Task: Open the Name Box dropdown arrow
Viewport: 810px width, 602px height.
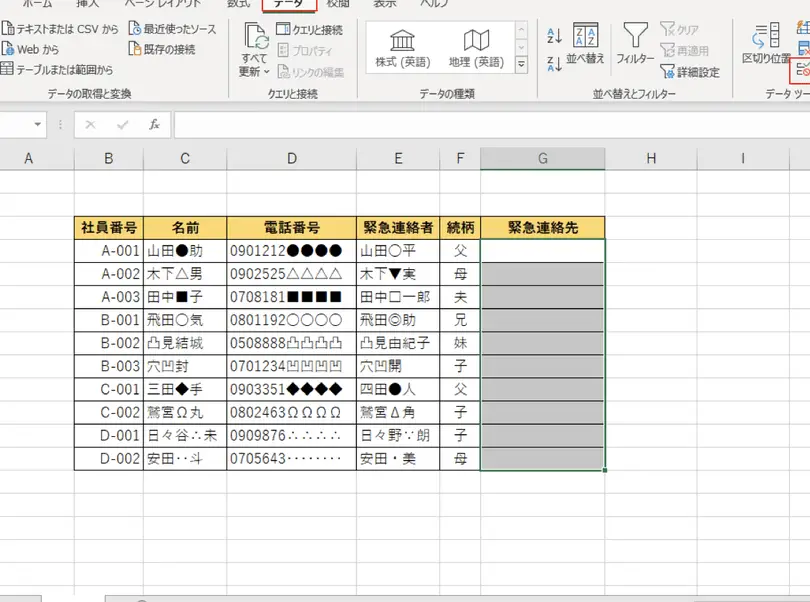Action: 38,125
